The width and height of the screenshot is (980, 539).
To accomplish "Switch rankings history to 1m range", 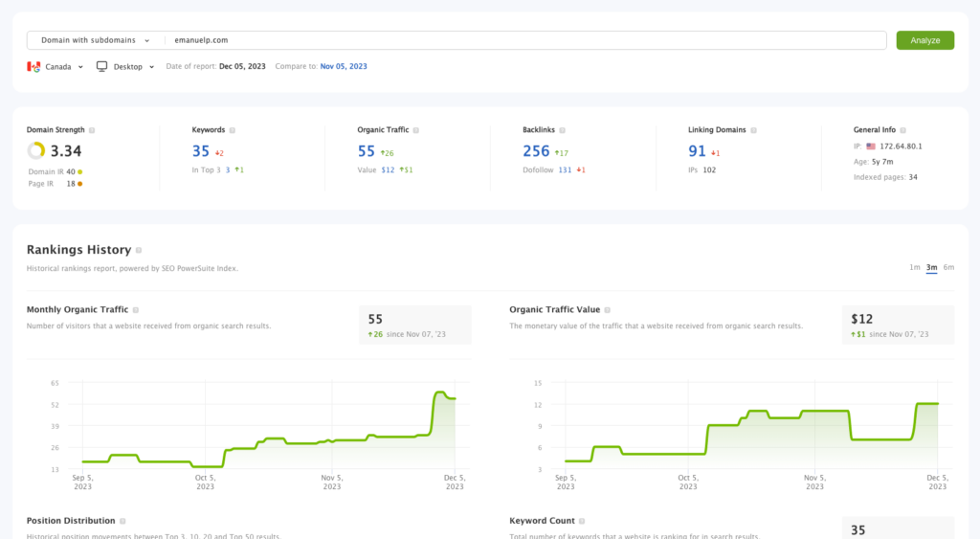I will tap(914, 267).
